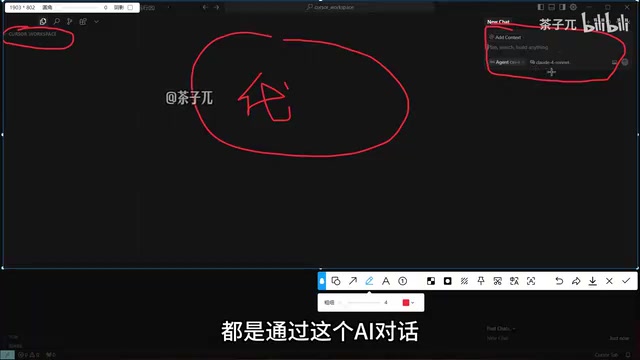The width and height of the screenshot is (640, 360).
Task: Click the translate screenshot text icon
Action: click(514, 281)
